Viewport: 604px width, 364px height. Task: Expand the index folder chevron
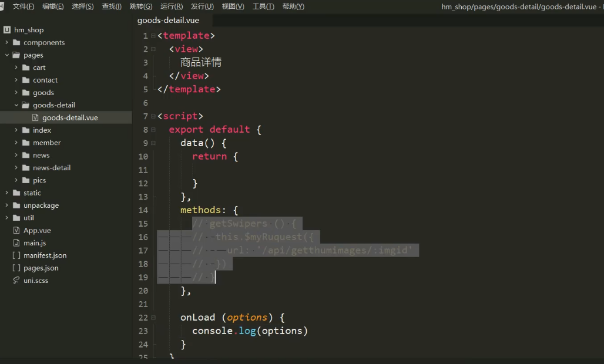16,130
